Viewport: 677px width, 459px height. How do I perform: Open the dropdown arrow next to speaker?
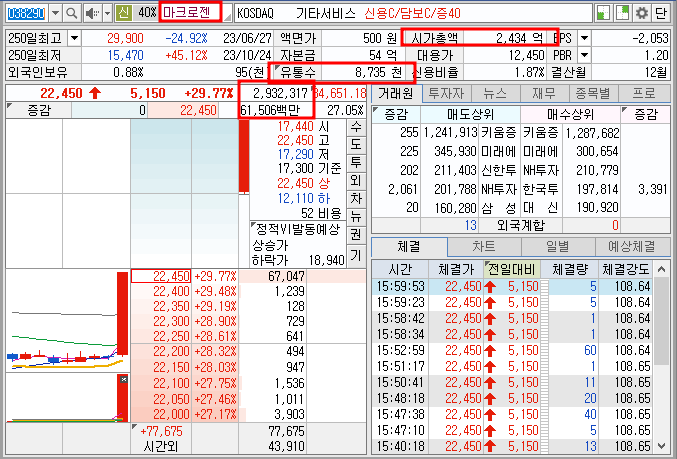tap(108, 13)
